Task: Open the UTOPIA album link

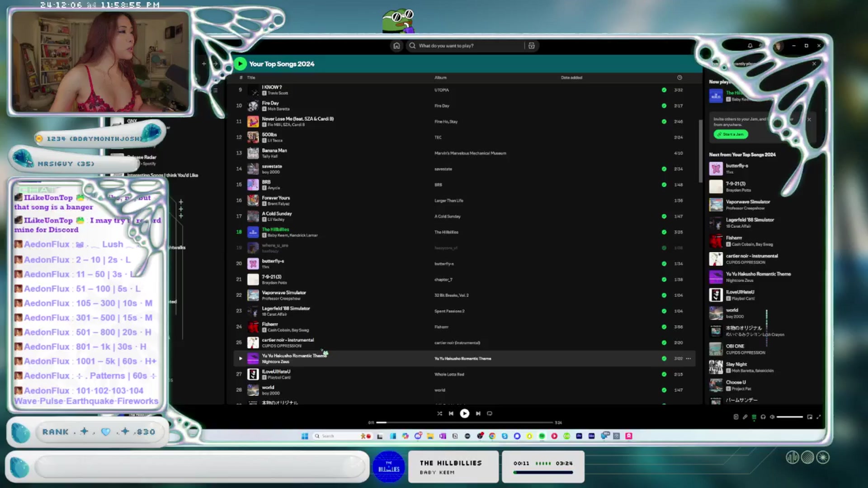Action: coord(442,90)
